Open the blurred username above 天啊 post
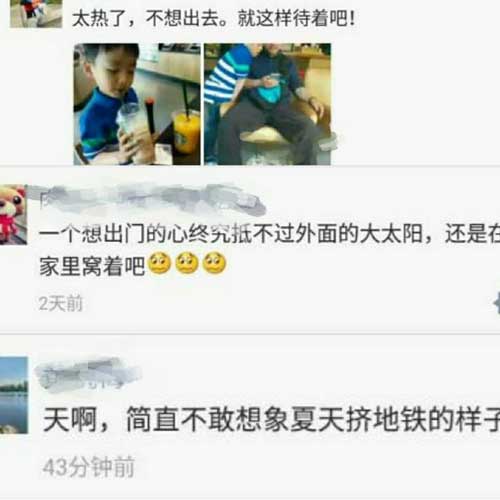 [x=88, y=373]
